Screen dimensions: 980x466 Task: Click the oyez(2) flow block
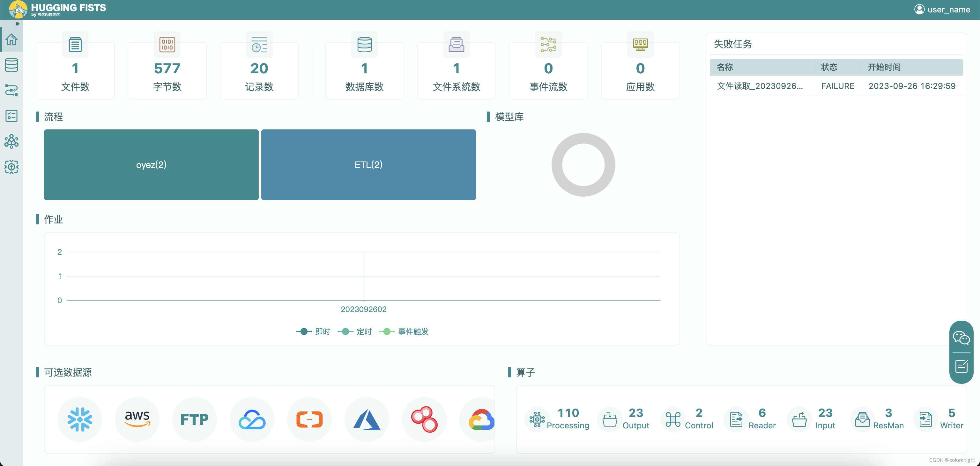click(x=151, y=164)
